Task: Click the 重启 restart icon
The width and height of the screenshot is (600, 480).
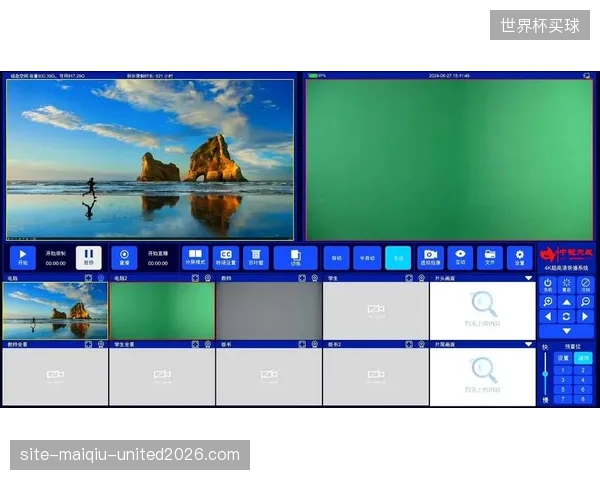Action: (x=567, y=285)
